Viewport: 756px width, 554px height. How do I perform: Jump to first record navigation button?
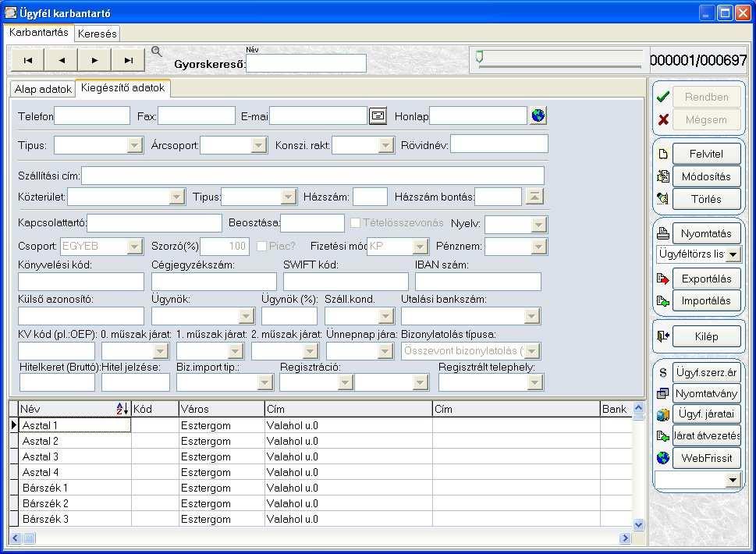(x=28, y=60)
